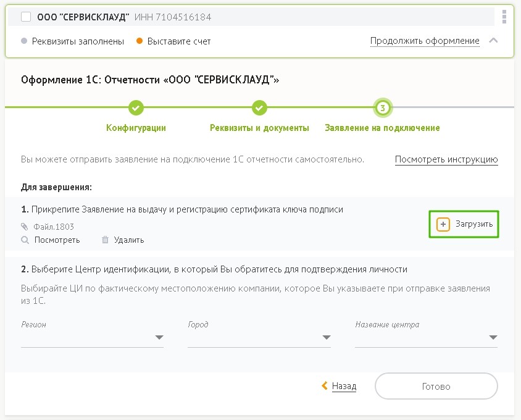
Task: Tick the ООО "СЕРВИСКЛАУД" checkbox
Action: (x=26, y=17)
